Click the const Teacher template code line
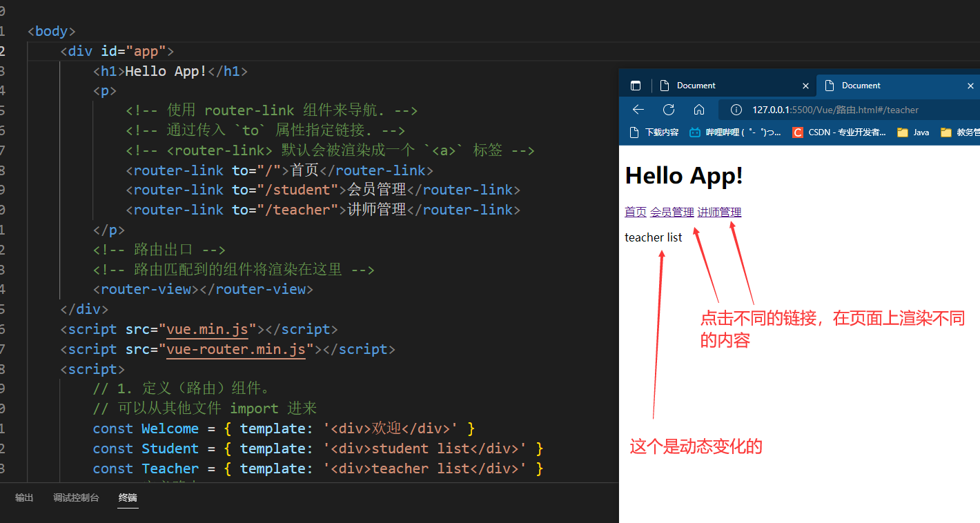This screenshot has height=523, width=980. (x=318, y=468)
